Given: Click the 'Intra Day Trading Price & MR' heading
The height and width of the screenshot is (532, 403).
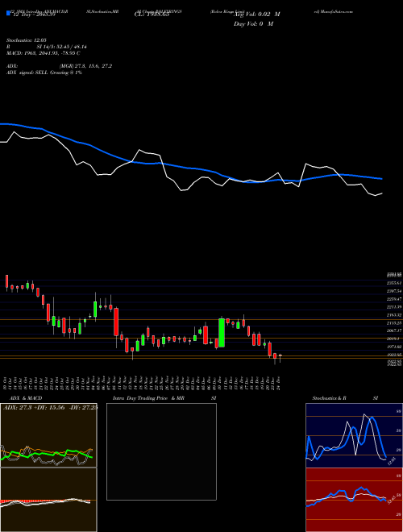Looking at the screenshot, I should pyautogui.click(x=148, y=398).
